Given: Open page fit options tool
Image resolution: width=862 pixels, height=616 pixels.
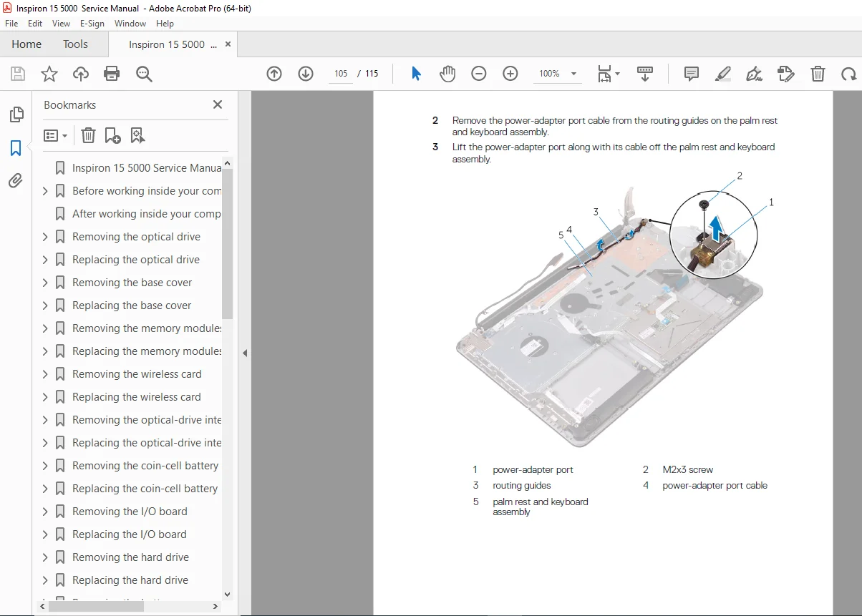Looking at the screenshot, I should 609,74.
